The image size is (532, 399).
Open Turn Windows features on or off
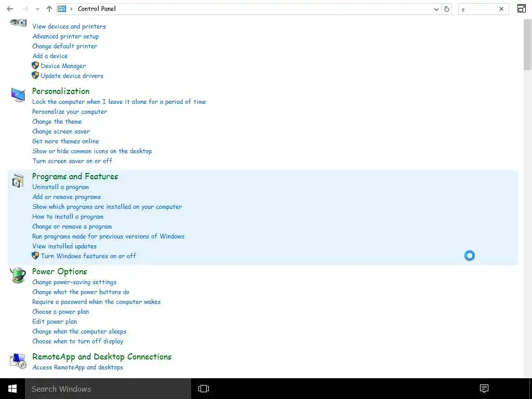88,256
